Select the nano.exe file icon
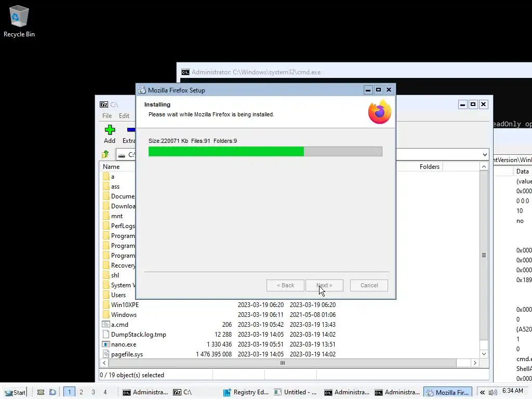The image size is (532, 399). [106, 344]
